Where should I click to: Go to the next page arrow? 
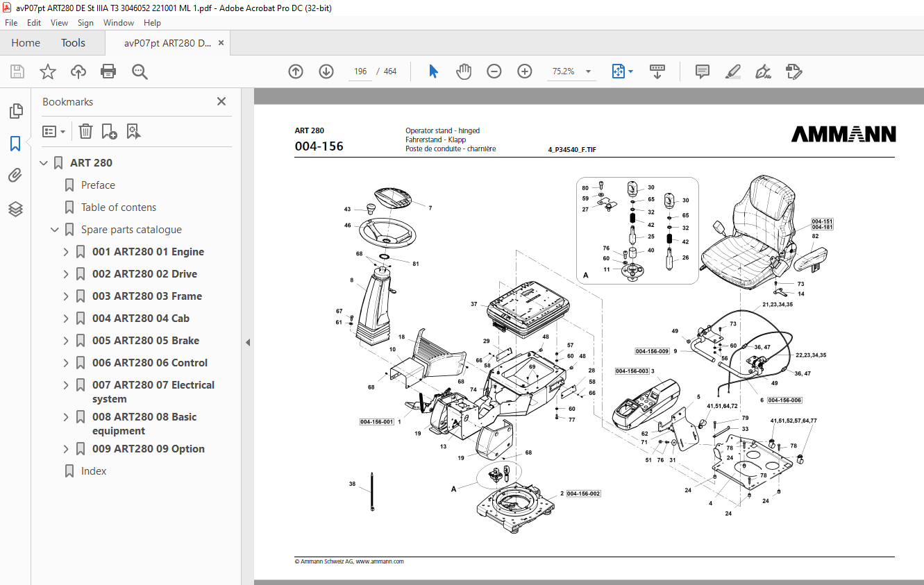point(326,71)
